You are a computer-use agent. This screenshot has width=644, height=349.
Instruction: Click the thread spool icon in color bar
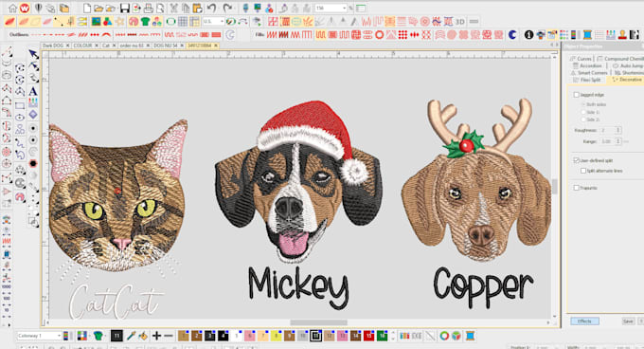471,336
